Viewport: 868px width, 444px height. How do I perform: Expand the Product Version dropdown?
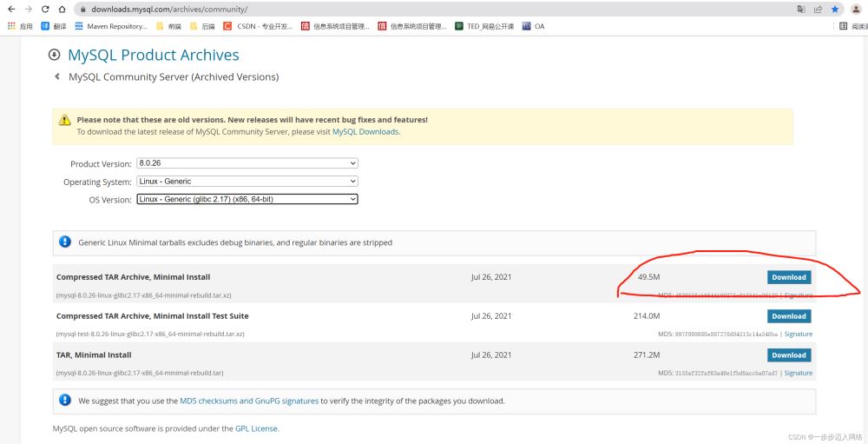(x=247, y=163)
